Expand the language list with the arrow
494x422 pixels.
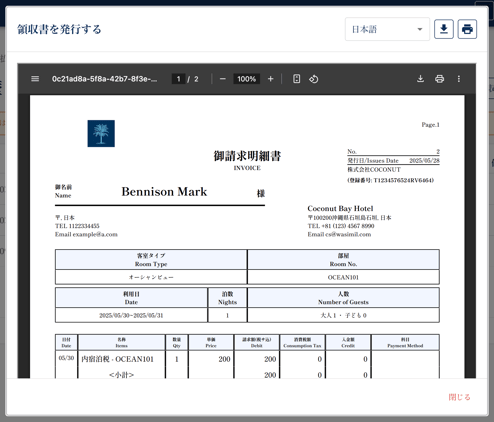[420, 29]
